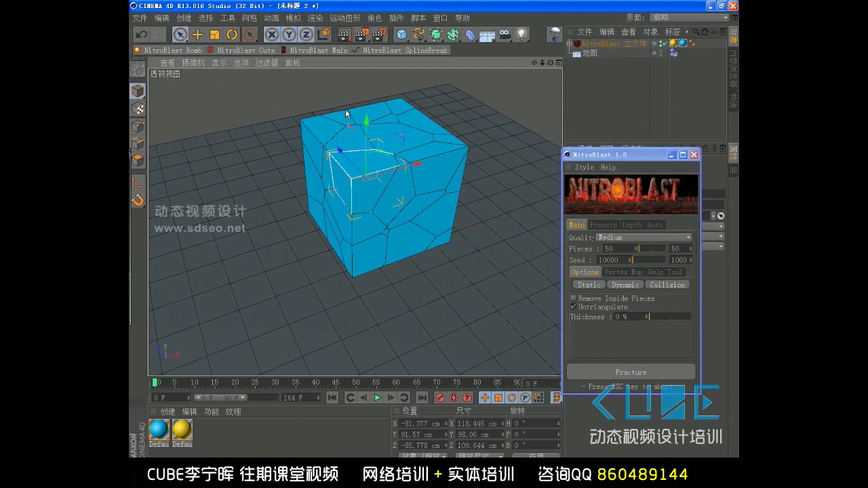
Task: Enable Remove Inside Pieces checkbox
Action: [x=574, y=298]
